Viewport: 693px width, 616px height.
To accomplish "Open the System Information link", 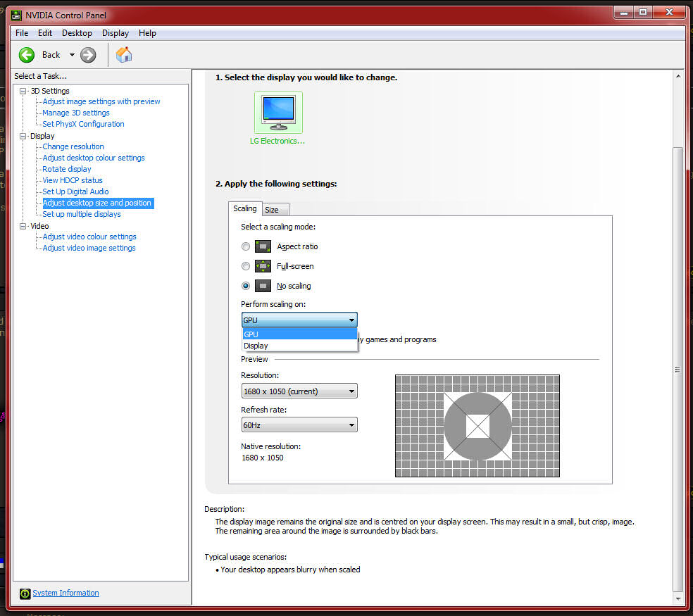I will coord(66,593).
